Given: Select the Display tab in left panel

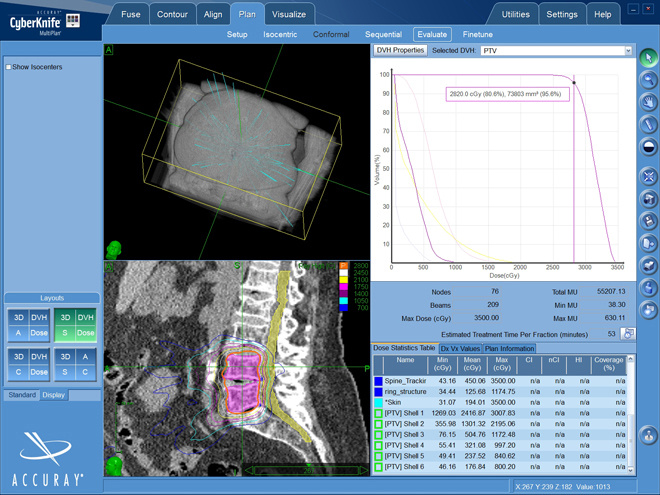Looking at the screenshot, I should (x=54, y=395).
